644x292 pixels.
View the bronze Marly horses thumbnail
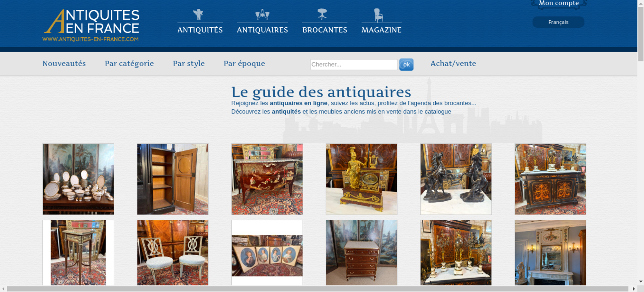click(456, 179)
